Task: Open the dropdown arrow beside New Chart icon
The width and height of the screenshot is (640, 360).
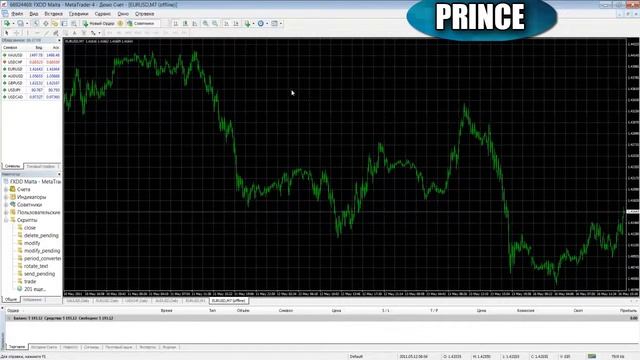Action: click(13, 24)
